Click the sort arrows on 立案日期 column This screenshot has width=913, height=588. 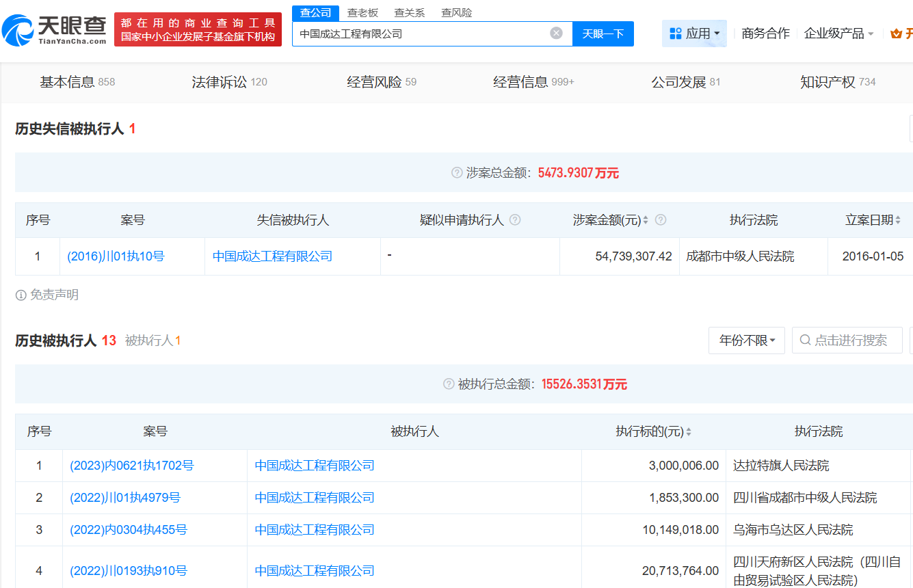pyautogui.click(x=897, y=220)
